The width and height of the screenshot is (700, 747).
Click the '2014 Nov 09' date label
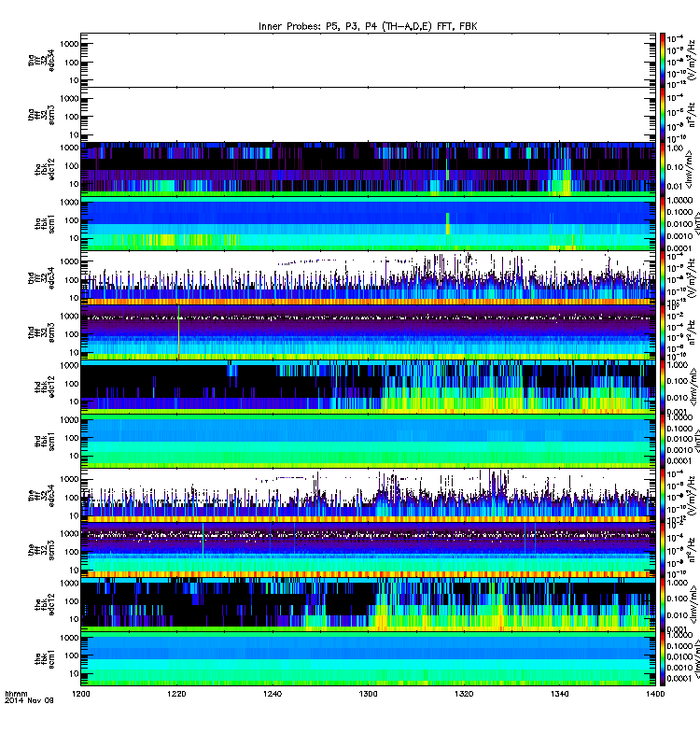point(29,700)
